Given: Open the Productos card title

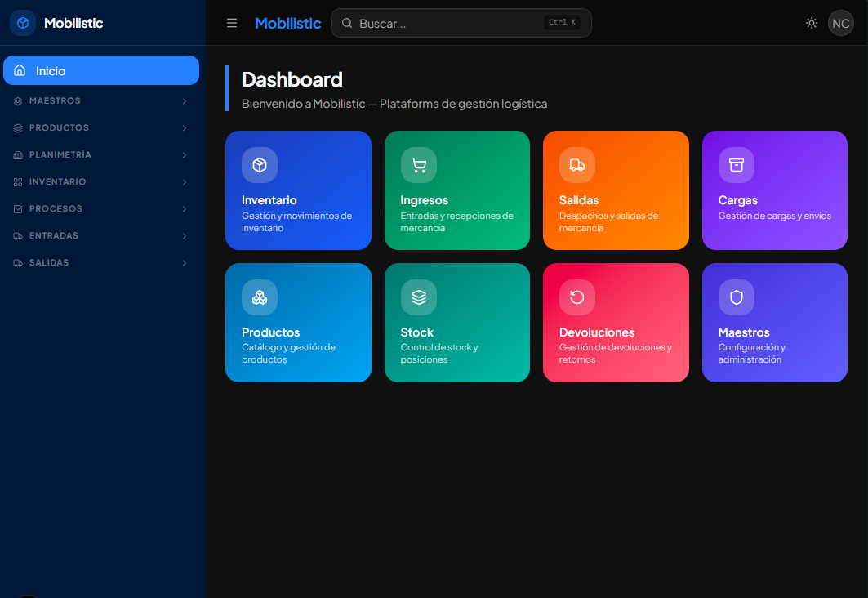Looking at the screenshot, I should click(271, 332).
